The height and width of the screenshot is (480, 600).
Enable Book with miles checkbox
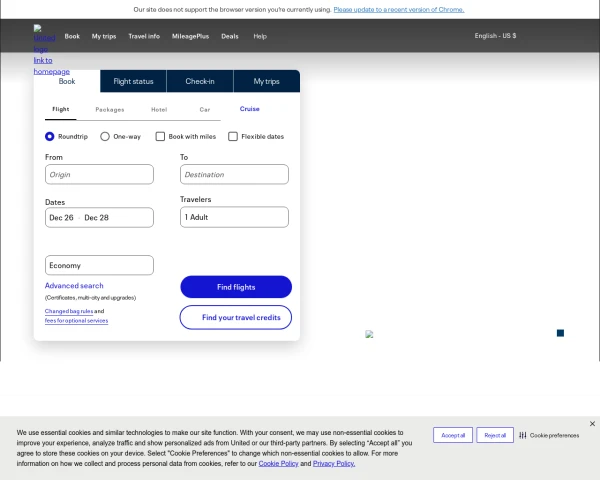[160, 136]
